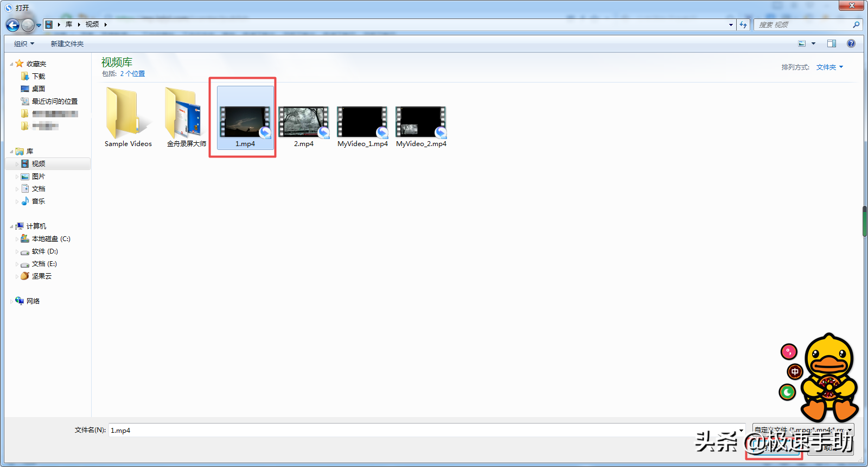Viewport: 868px width, 467px height.
Task: Click the green moon icon on duck widget
Action: [x=787, y=392]
